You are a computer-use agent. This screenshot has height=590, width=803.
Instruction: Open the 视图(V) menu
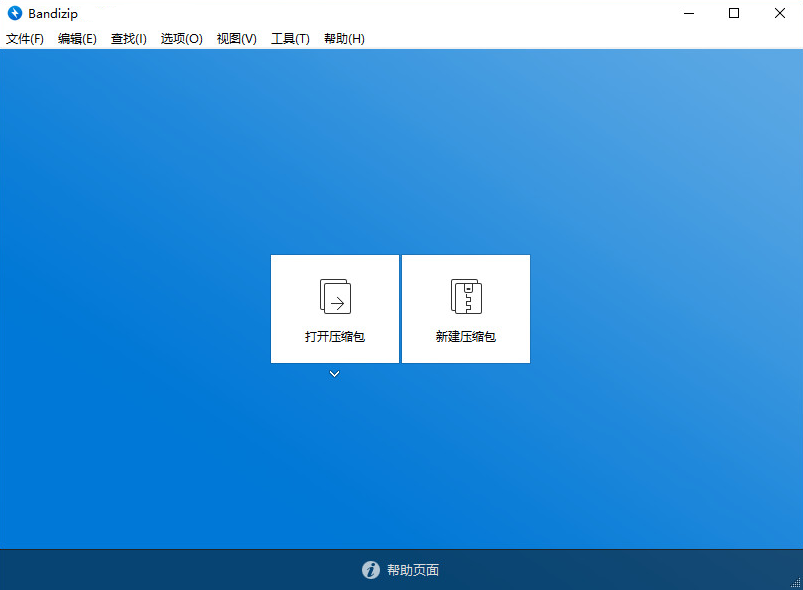click(x=236, y=39)
